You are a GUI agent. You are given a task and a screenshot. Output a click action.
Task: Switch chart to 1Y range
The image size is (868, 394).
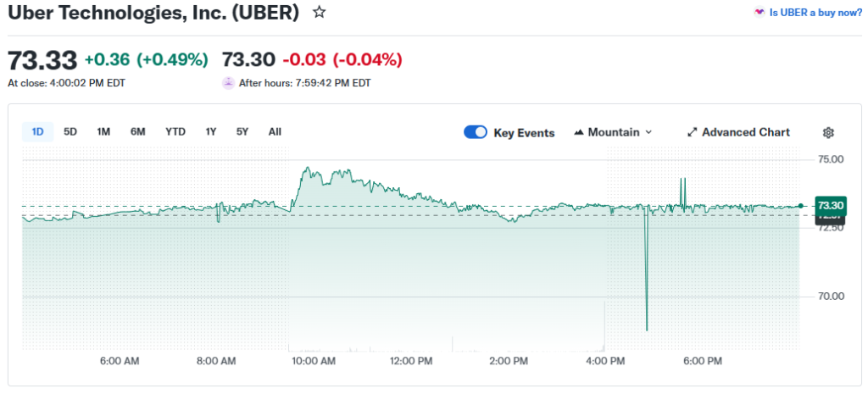(x=211, y=131)
